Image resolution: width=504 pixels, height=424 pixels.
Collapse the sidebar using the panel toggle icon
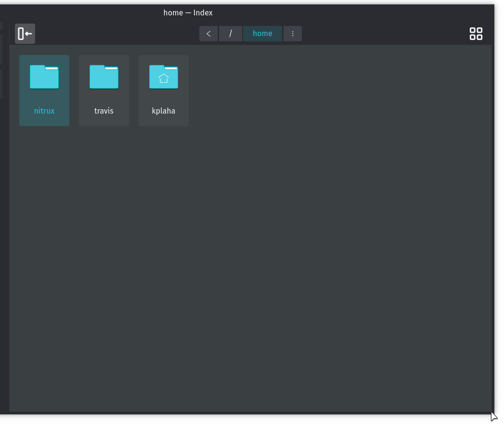tap(25, 33)
